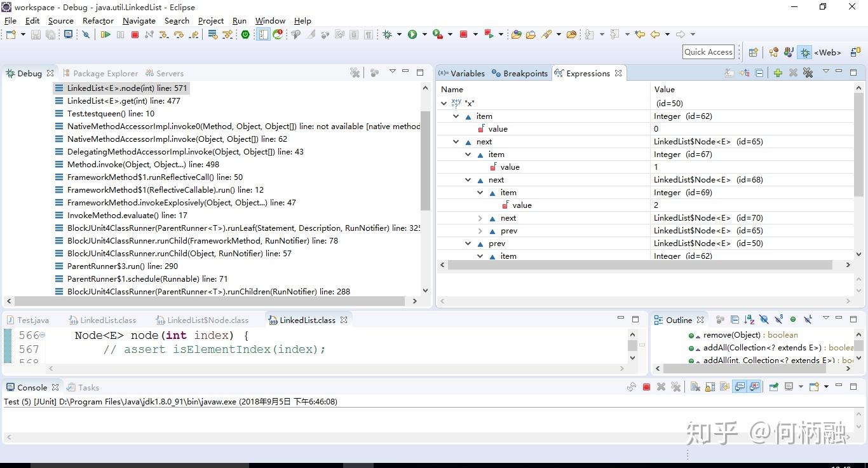This screenshot has width=868, height=468.
Task: Add a new expression with green plus
Action: pyautogui.click(x=778, y=73)
